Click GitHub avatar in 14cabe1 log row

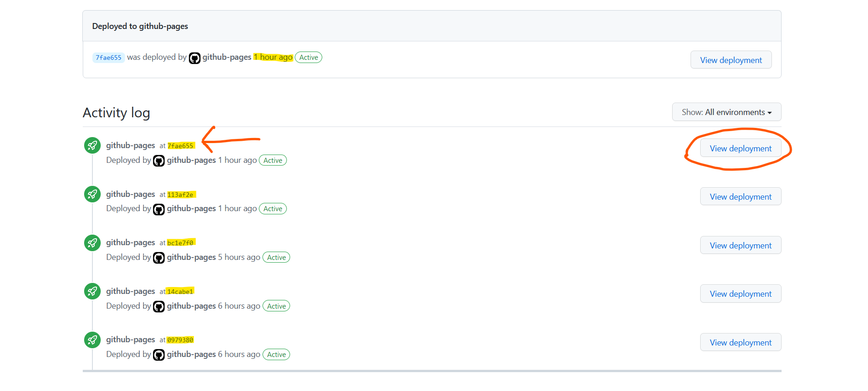click(159, 306)
